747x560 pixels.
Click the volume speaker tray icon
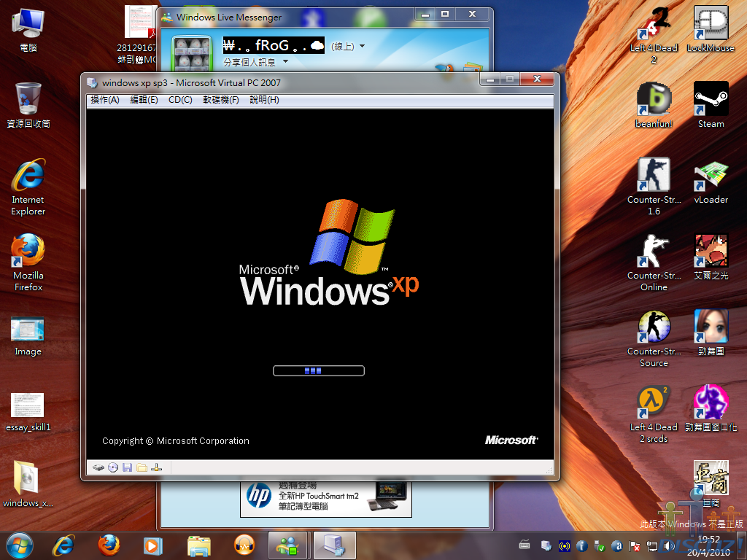(x=670, y=545)
